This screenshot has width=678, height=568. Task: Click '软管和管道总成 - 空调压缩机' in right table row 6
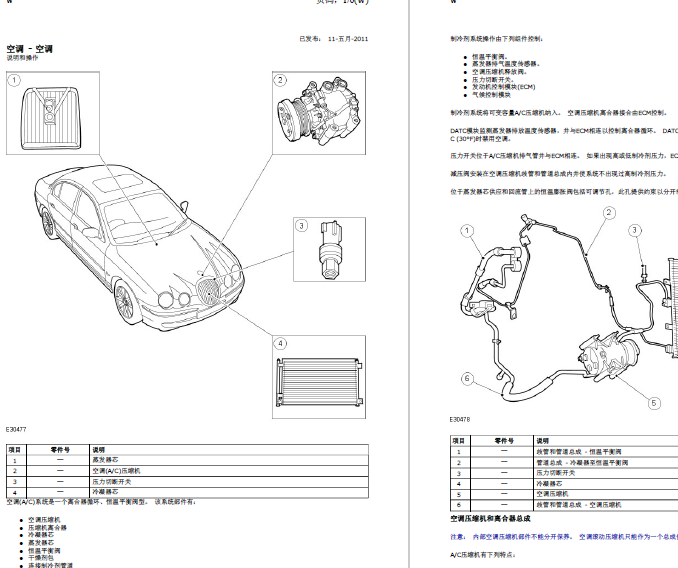click(579, 504)
